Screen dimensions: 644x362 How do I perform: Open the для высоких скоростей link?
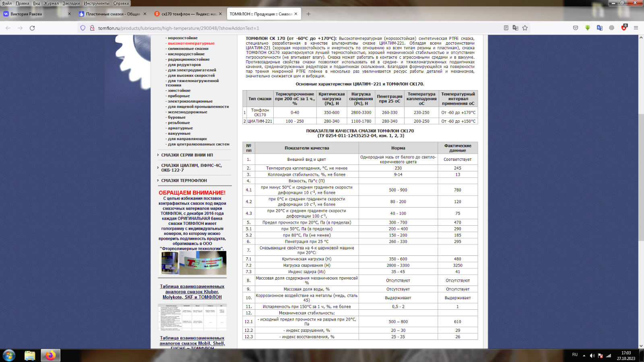pyautogui.click(x=191, y=75)
